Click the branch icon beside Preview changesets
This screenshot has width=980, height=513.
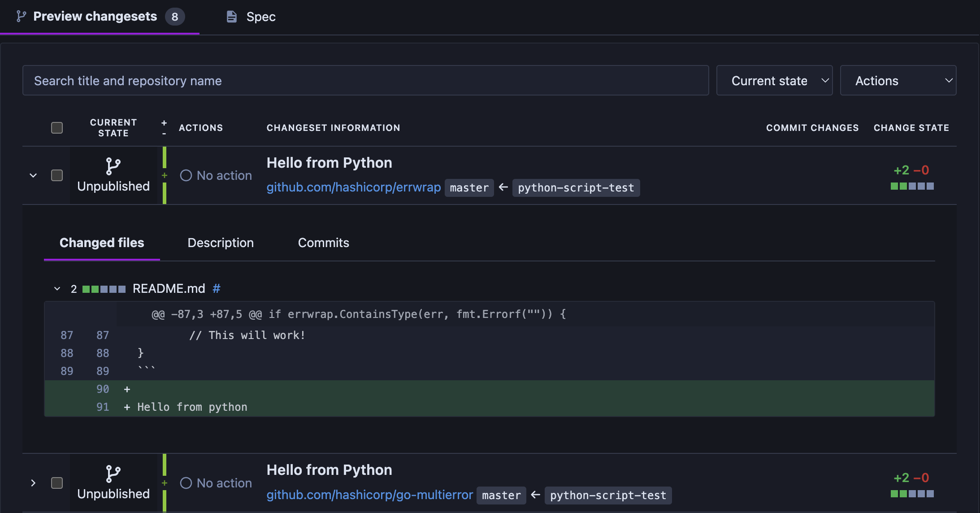coord(21,17)
